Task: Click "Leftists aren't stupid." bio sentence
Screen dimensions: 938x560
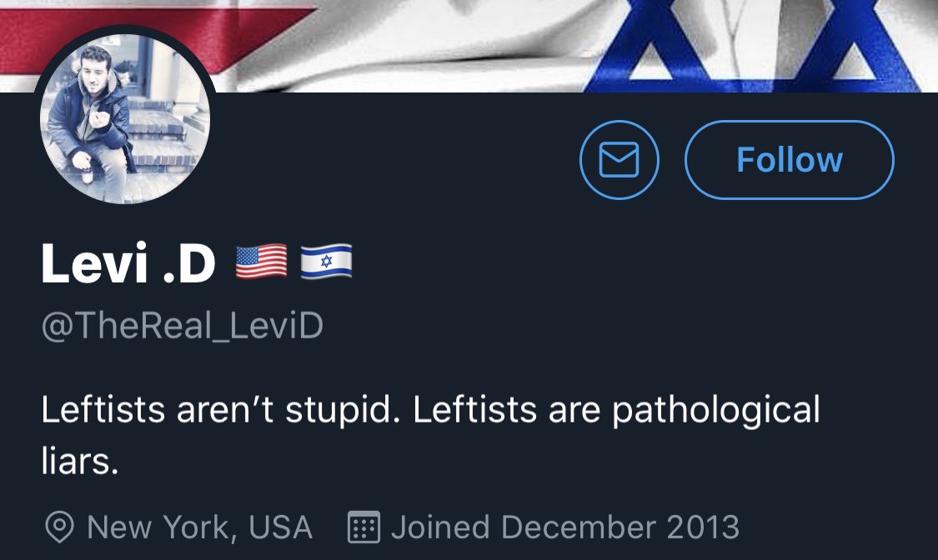Action: coord(221,410)
